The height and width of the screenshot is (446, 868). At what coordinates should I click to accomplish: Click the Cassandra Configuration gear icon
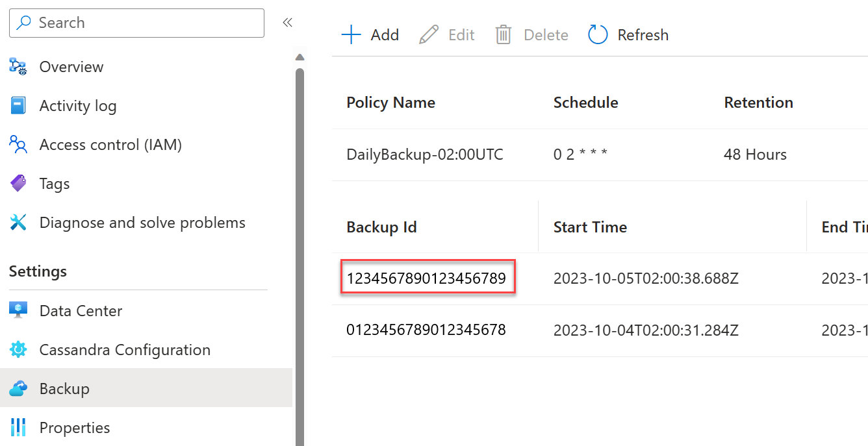coord(18,350)
